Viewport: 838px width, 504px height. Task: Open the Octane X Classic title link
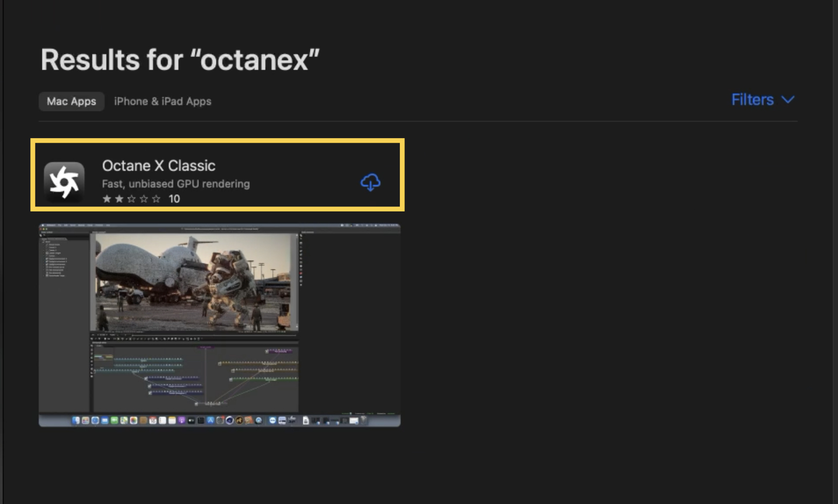point(159,165)
